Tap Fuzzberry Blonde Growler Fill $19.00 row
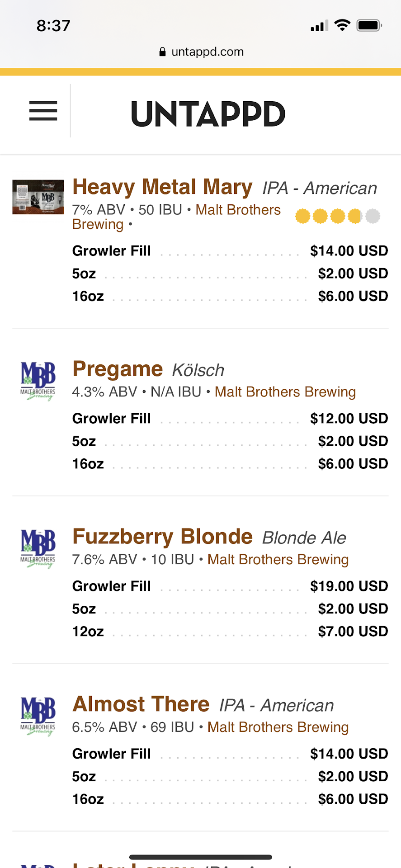The image size is (401, 868). 230,586
